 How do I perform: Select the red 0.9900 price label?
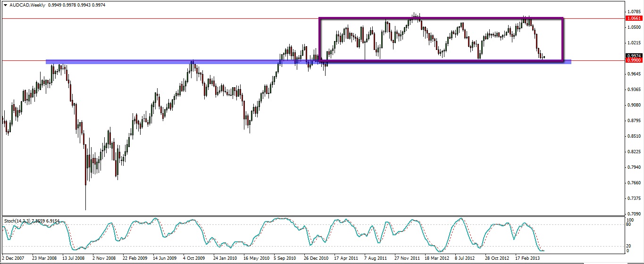[x=634, y=60]
